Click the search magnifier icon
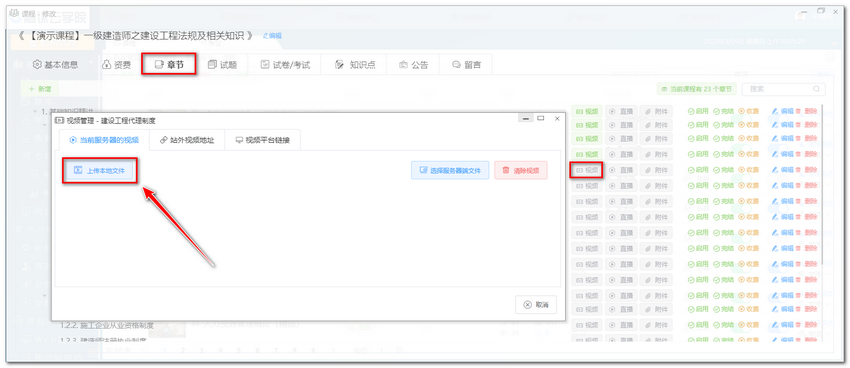Image resolution: width=850 pixels, height=368 pixels. 817,89
